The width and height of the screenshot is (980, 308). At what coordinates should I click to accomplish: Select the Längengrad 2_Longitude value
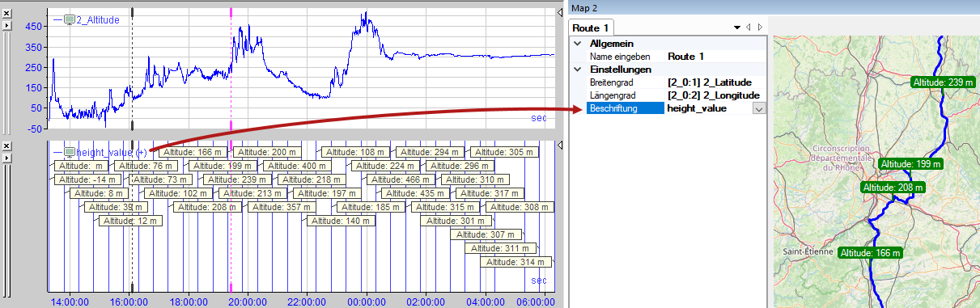coord(715,95)
